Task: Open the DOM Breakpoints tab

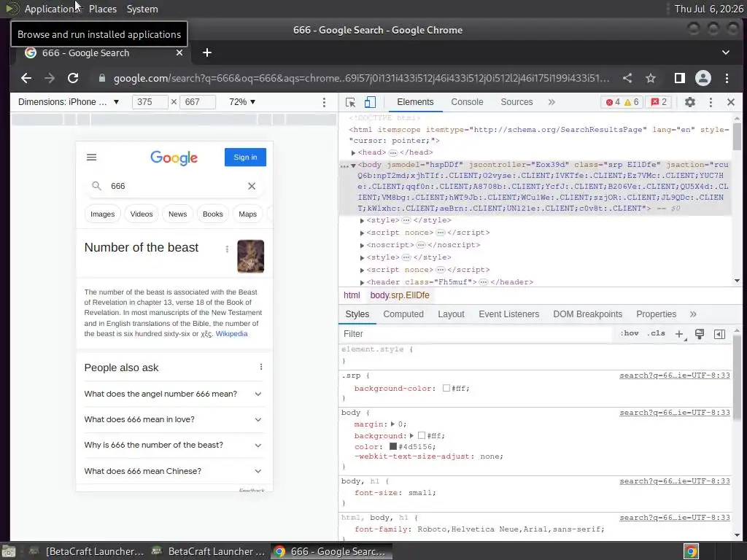Action: pyautogui.click(x=587, y=314)
